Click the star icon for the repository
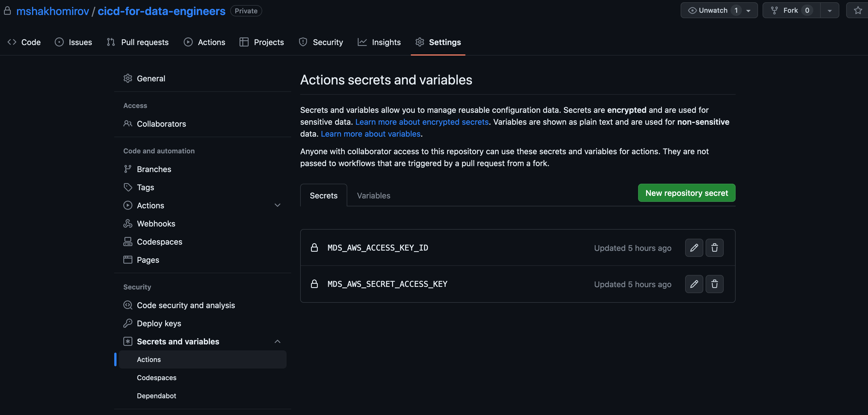Image resolution: width=868 pixels, height=415 pixels. [x=858, y=10]
